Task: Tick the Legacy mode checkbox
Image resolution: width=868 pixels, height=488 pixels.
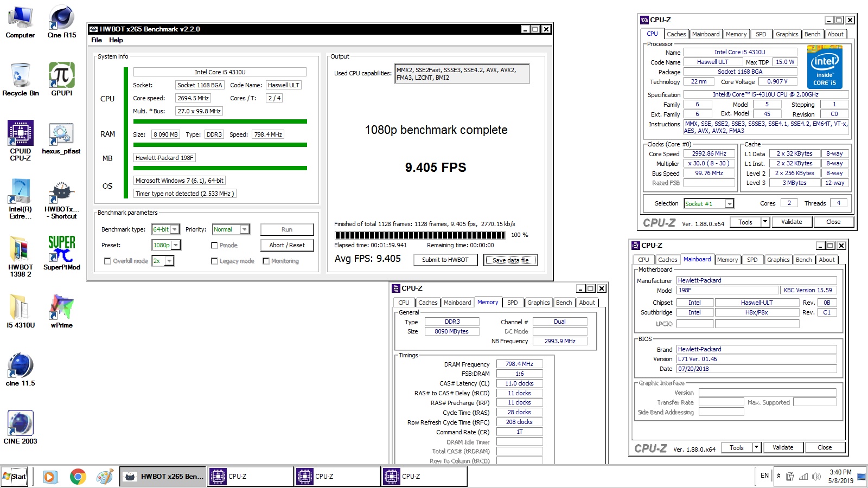Action: tap(214, 261)
